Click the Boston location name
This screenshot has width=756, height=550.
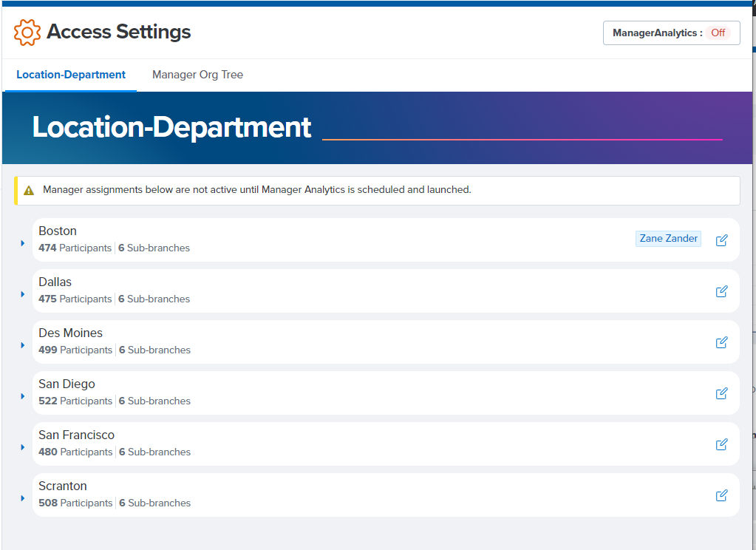[x=58, y=231]
